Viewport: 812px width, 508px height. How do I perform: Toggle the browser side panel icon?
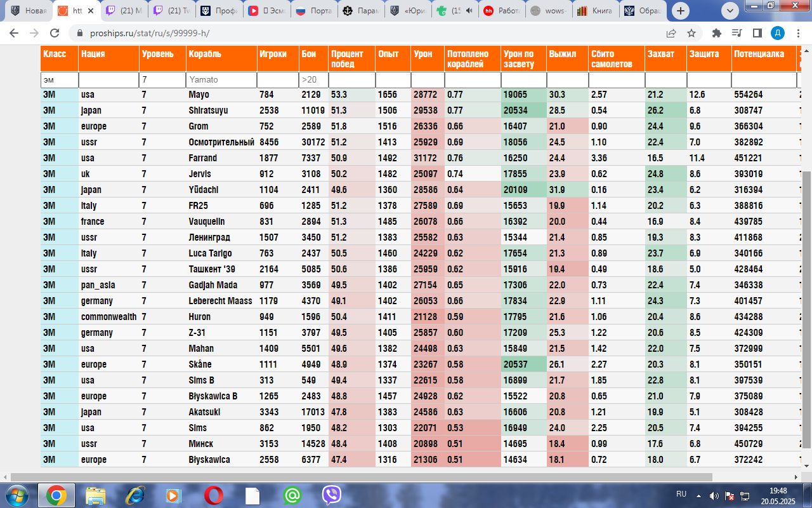click(757, 33)
